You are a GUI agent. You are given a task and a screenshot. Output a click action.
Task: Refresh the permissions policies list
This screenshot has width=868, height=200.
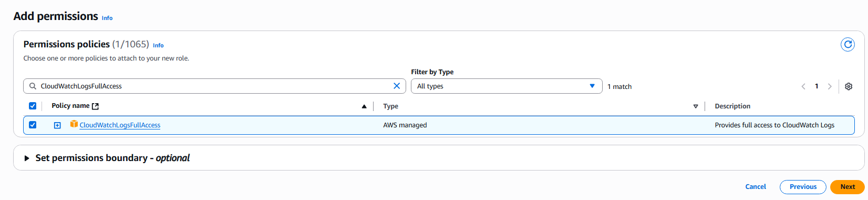point(848,45)
